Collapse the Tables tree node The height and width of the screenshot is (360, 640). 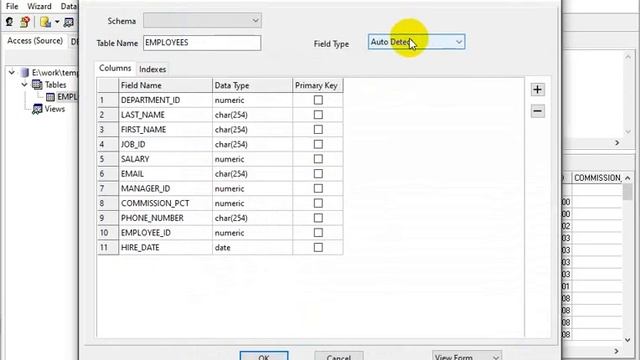(x=24, y=84)
